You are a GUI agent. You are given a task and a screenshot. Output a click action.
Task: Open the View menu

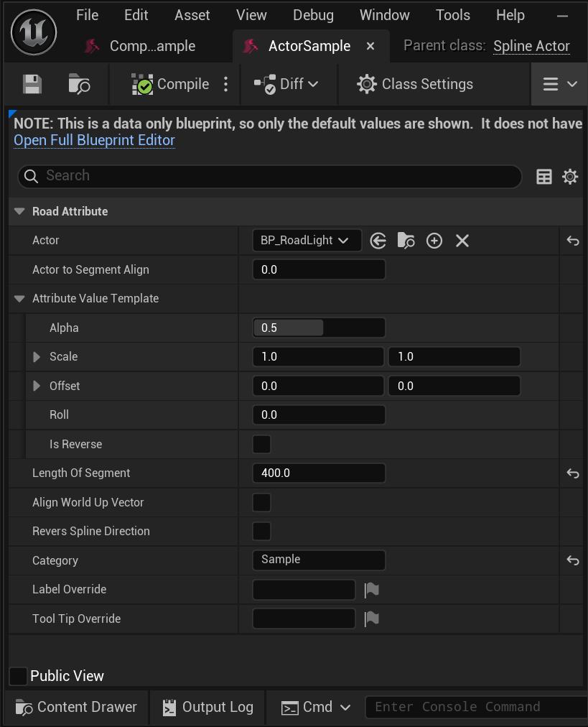(251, 15)
